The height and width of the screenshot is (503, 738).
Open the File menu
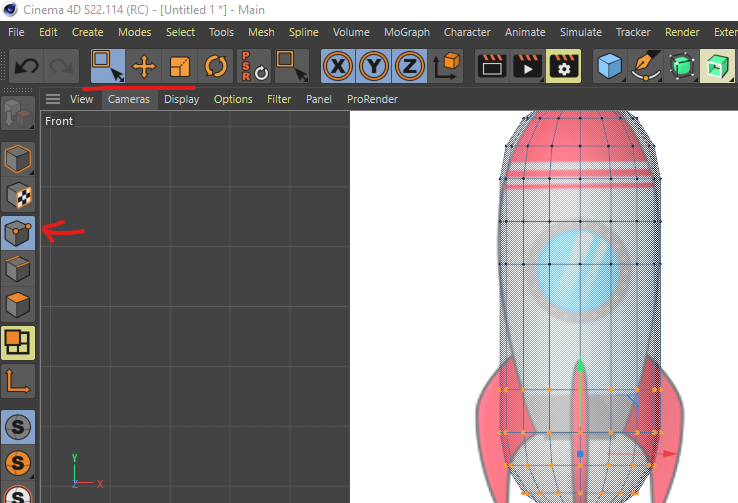(x=16, y=32)
